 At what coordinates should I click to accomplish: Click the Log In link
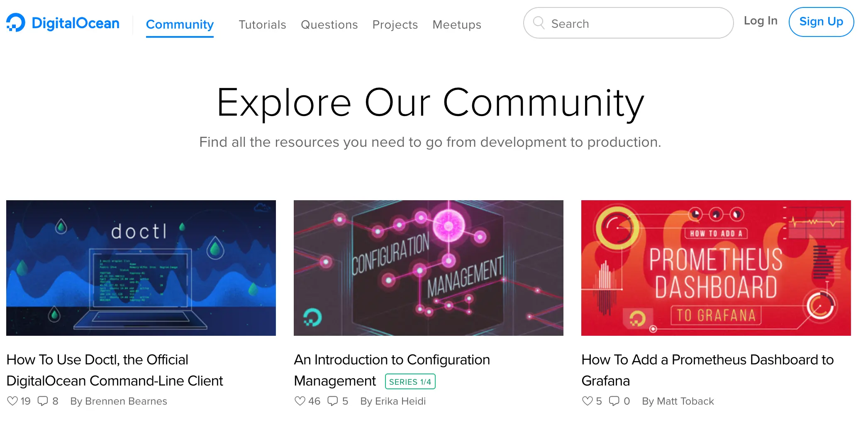pos(761,21)
